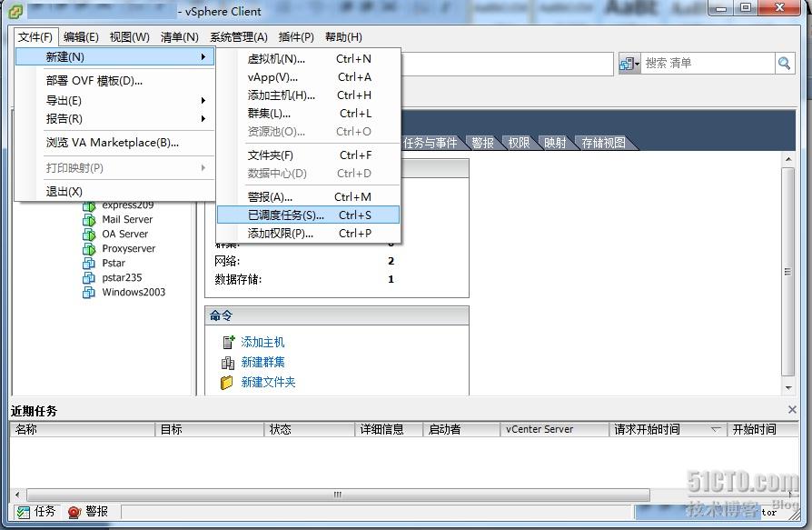
Task: Click the express209 VM icon
Action: tap(89, 206)
